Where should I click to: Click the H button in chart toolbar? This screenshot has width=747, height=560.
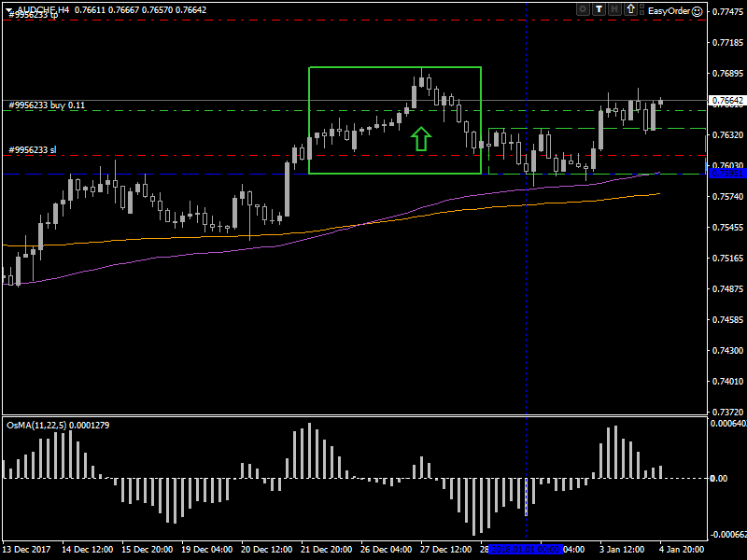614,9
